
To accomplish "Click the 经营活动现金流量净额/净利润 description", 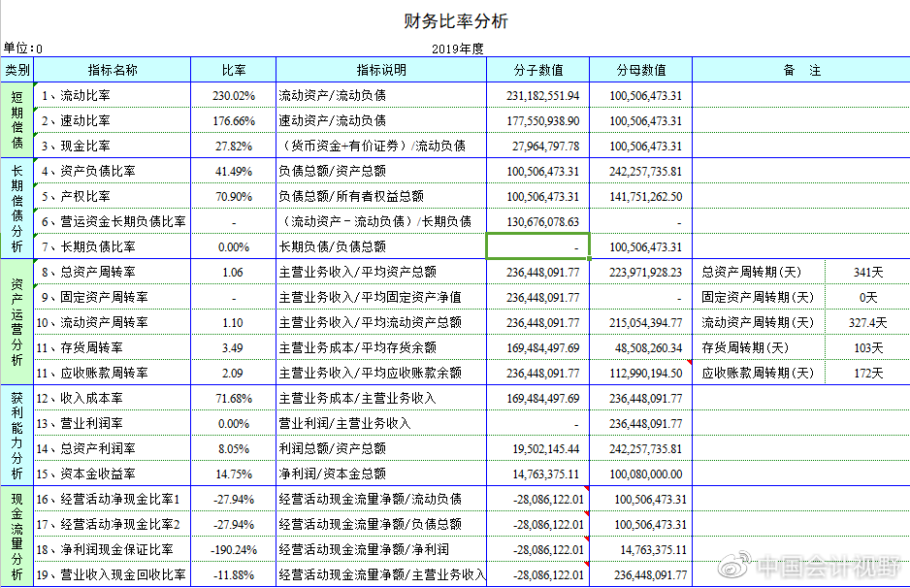I will 363,550.
